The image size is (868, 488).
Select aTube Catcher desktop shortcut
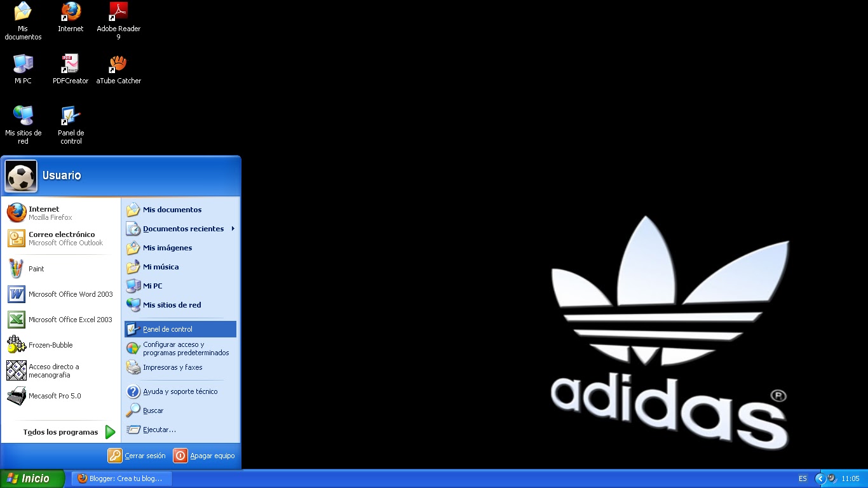(x=118, y=69)
